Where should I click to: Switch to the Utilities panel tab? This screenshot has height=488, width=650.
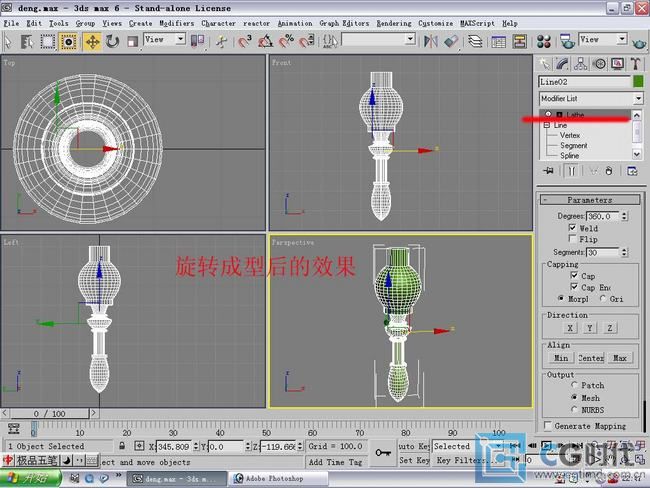635,64
